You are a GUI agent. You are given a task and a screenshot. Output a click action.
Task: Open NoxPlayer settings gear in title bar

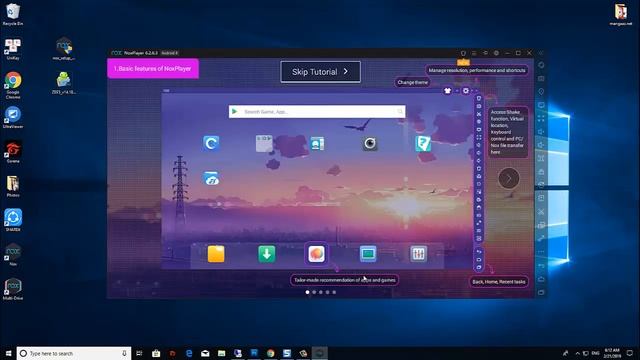pyautogui.click(x=496, y=53)
